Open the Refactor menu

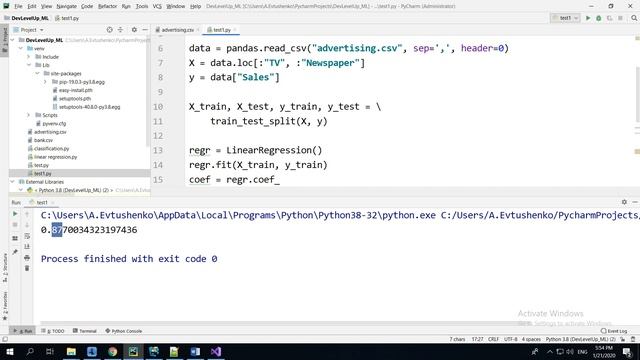107,6
